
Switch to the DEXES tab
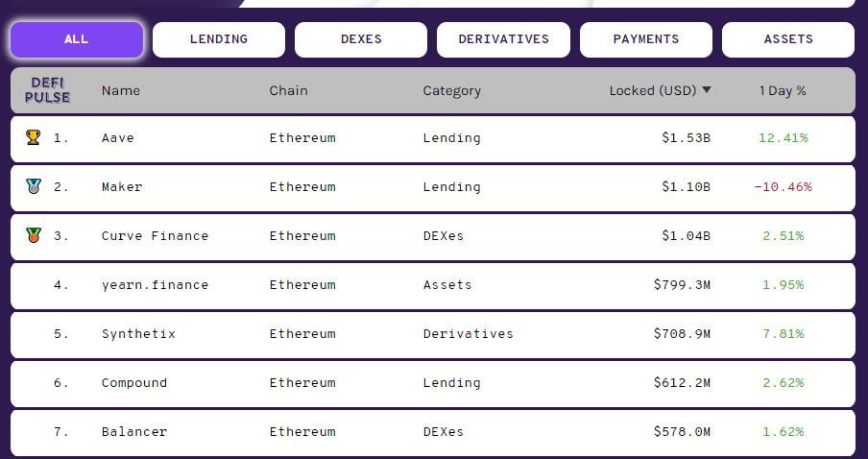click(361, 39)
